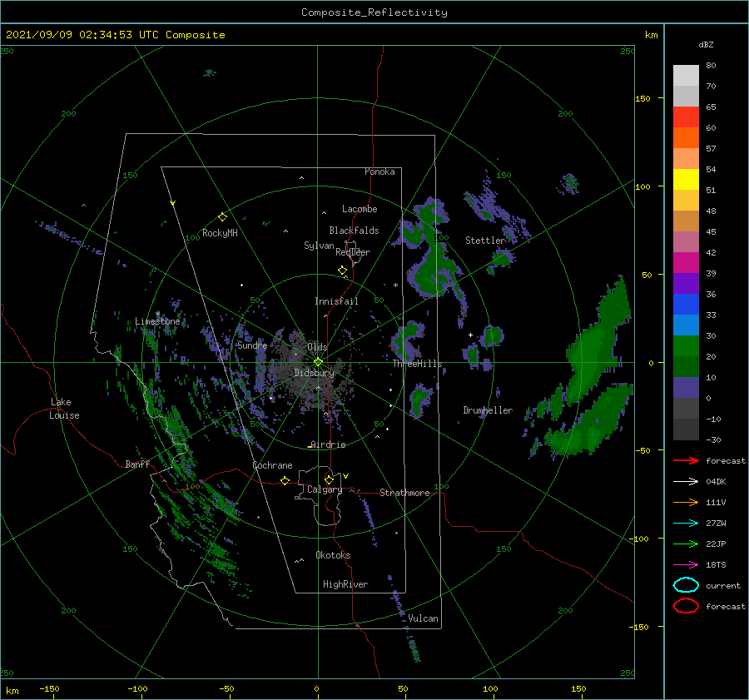Click the white 04DK arrow legend icon

686,482
